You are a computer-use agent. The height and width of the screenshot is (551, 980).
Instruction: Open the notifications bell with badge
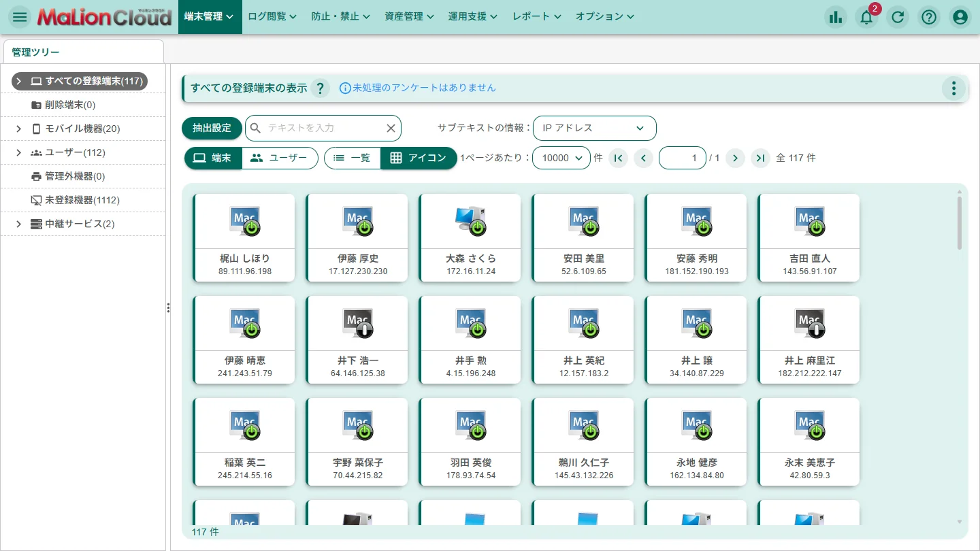tap(866, 17)
